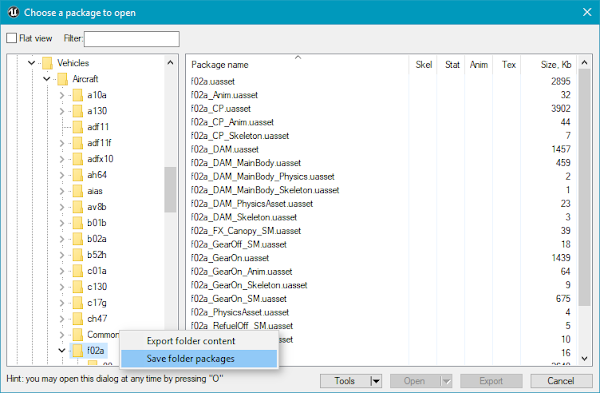Screen dimensions: 600x393
Task: Click the Open button
Action: [x=414, y=381]
